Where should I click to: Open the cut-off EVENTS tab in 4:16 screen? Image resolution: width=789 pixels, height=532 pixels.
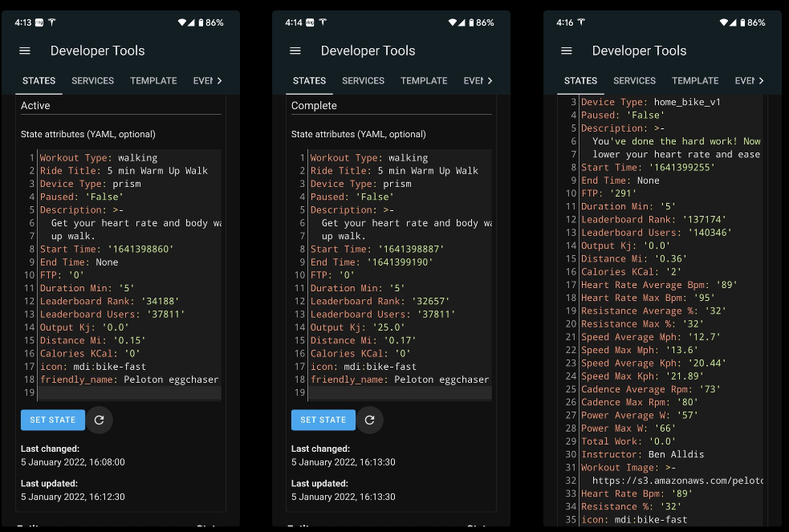coord(745,80)
